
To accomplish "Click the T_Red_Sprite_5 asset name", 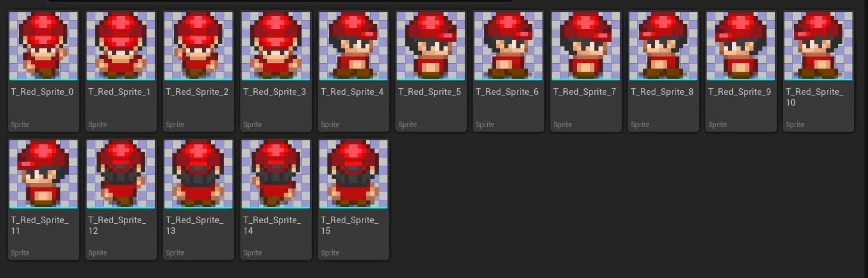I will [430, 92].
